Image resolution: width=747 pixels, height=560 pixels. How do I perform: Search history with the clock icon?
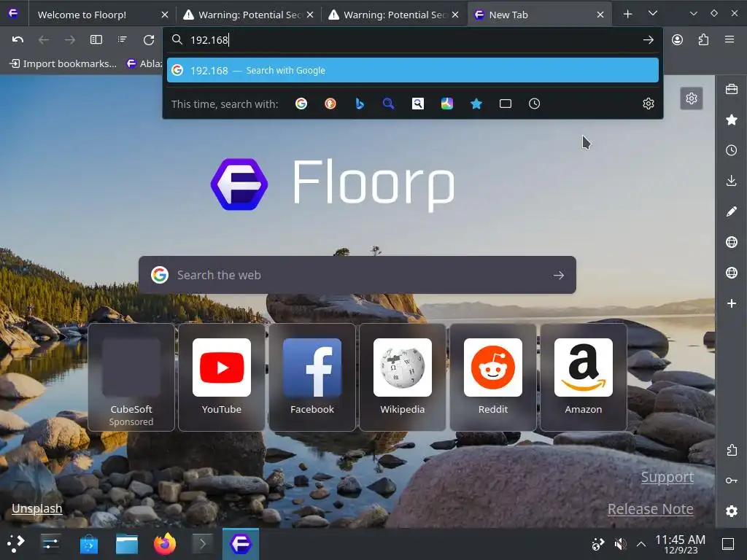[535, 104]
